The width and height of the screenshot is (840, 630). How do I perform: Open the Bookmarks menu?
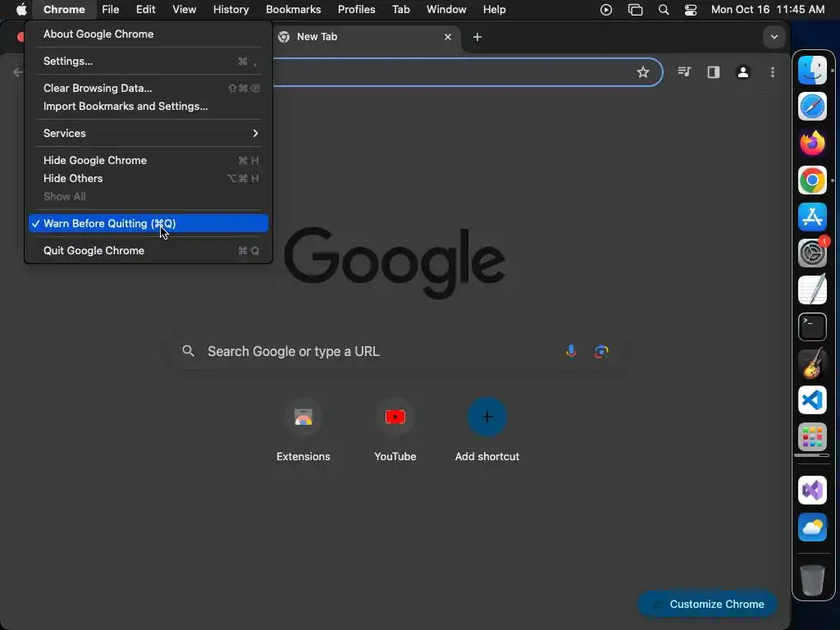[x=293, y=10]
